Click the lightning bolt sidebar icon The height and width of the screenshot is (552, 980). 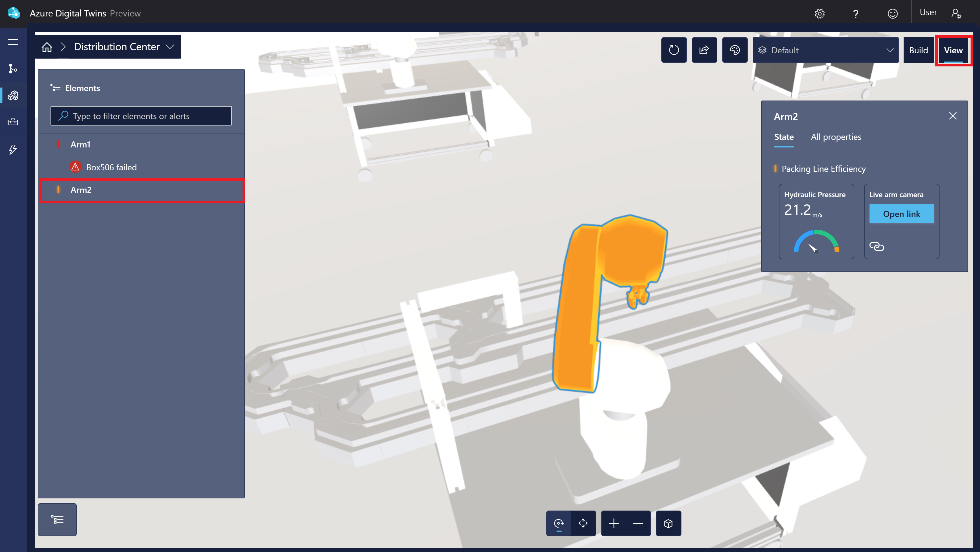pyautogui.click(x=13, y=149)
